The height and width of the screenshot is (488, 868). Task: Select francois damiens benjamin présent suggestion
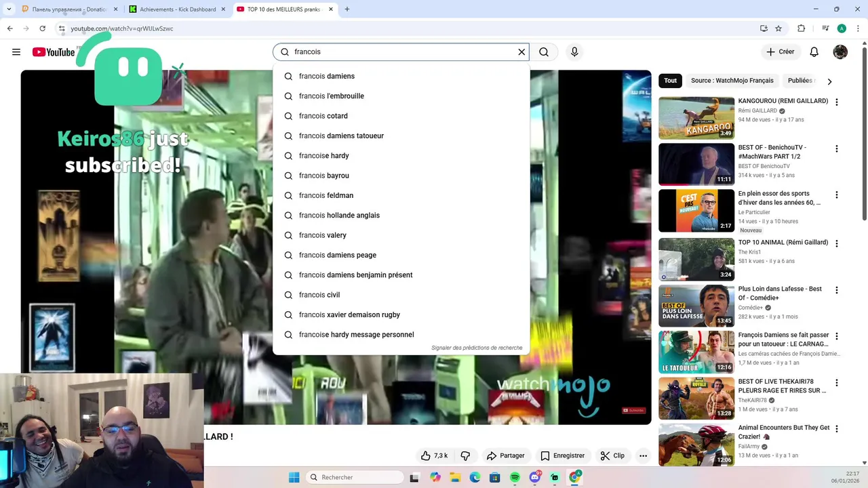(x=401, y=275)
